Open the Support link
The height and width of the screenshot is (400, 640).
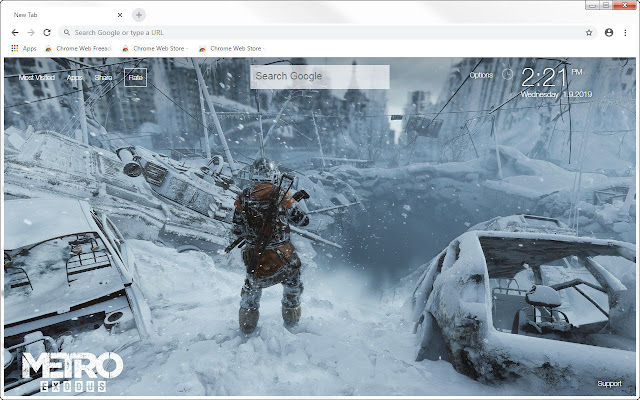tap(609, 383)
